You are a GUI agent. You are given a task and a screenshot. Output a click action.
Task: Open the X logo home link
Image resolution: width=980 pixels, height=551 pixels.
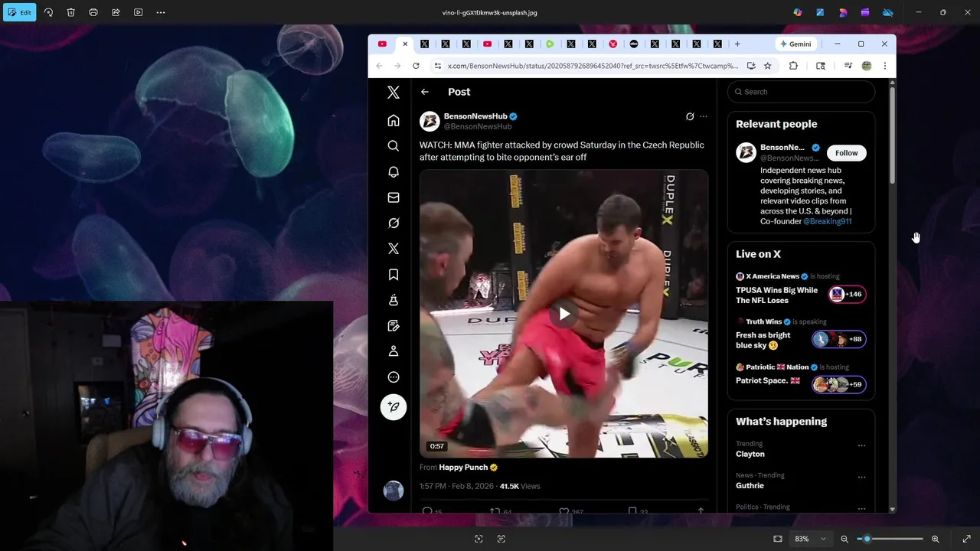(394, 93)
